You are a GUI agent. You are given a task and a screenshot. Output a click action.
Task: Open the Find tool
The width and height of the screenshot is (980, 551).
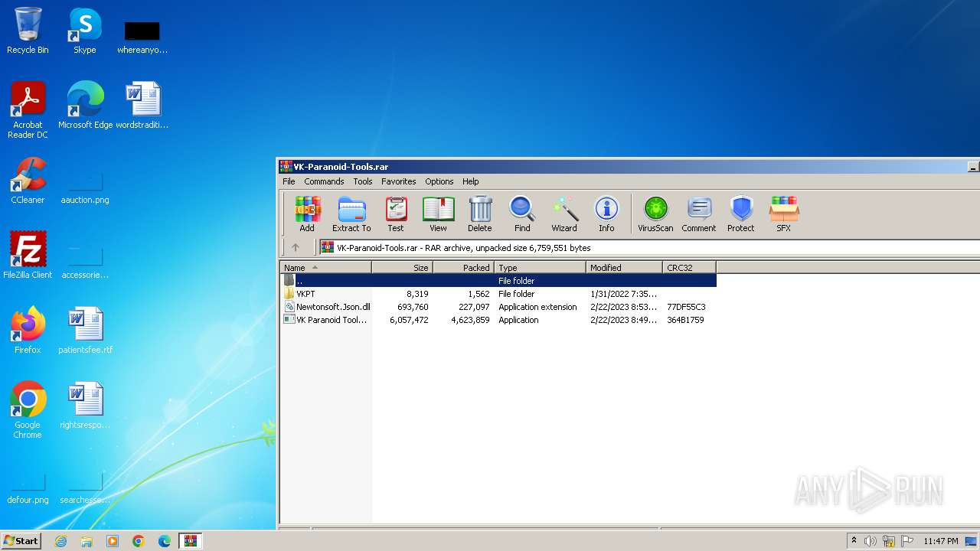coord(522,214)
